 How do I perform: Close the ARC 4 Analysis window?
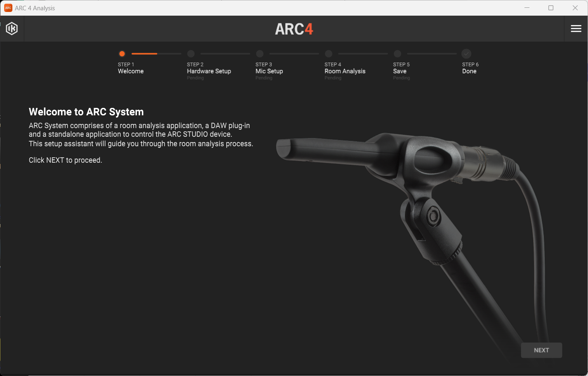575,8
